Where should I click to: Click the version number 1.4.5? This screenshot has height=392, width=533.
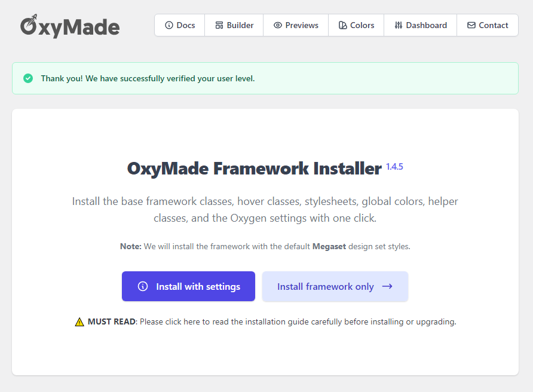pyautogui.click(x=395, y=167)
